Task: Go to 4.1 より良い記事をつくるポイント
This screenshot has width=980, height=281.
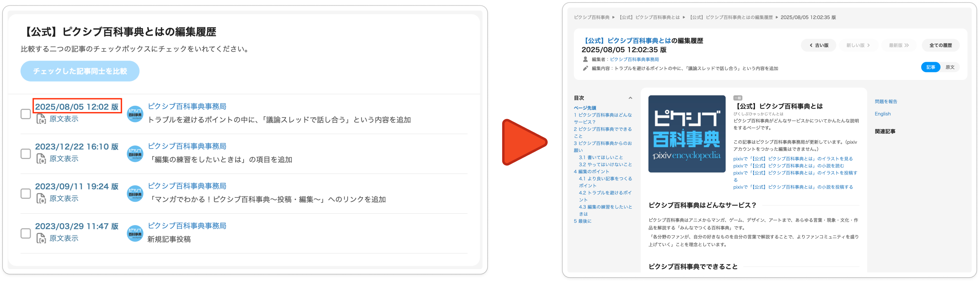Action: tap(605, 182)
